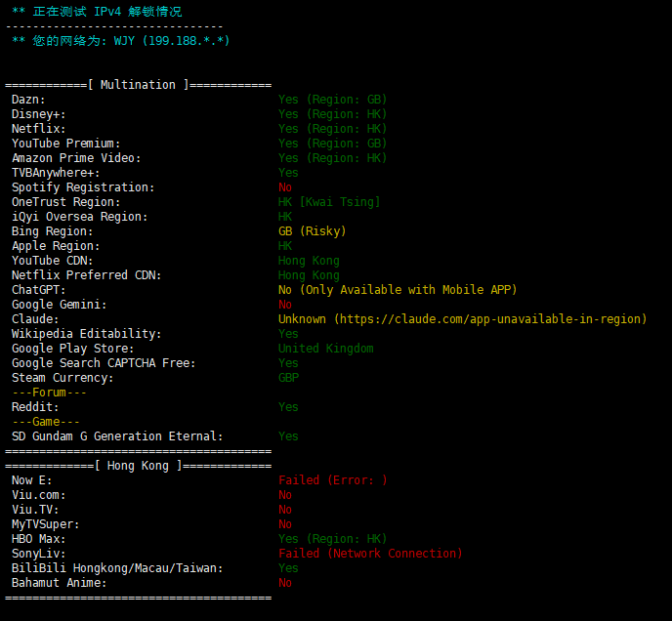Click the Spotify Registration No result
The image size is (672, 621).
click(x=285, y=187)
